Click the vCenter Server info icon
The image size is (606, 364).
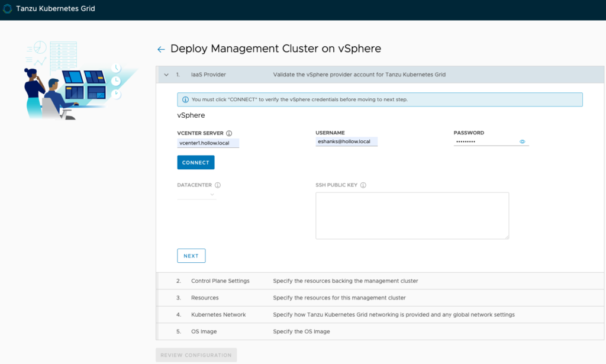(229, 133)
